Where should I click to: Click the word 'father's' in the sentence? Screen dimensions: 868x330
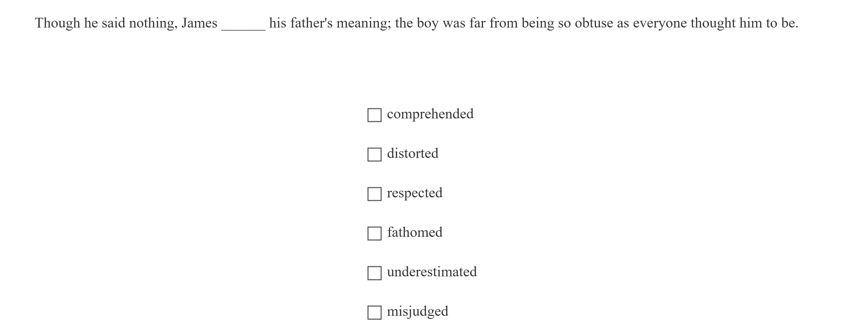pos(311,23)
